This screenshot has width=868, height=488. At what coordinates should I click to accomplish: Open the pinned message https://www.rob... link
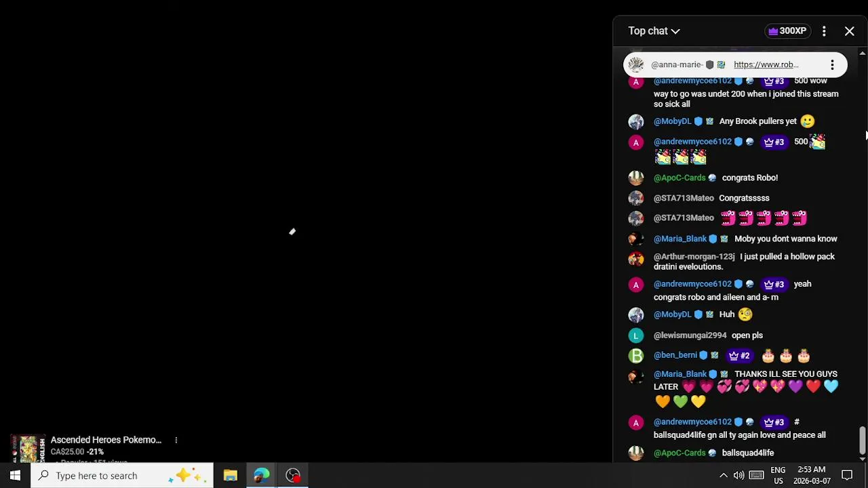pyautogui.click(x=766, y=64)
